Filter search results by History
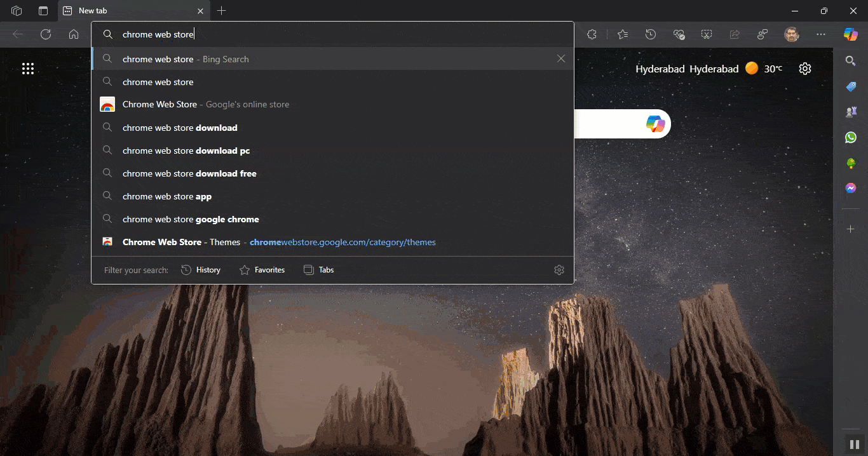Screen dimensions: 868x456 tap(201, 269)
